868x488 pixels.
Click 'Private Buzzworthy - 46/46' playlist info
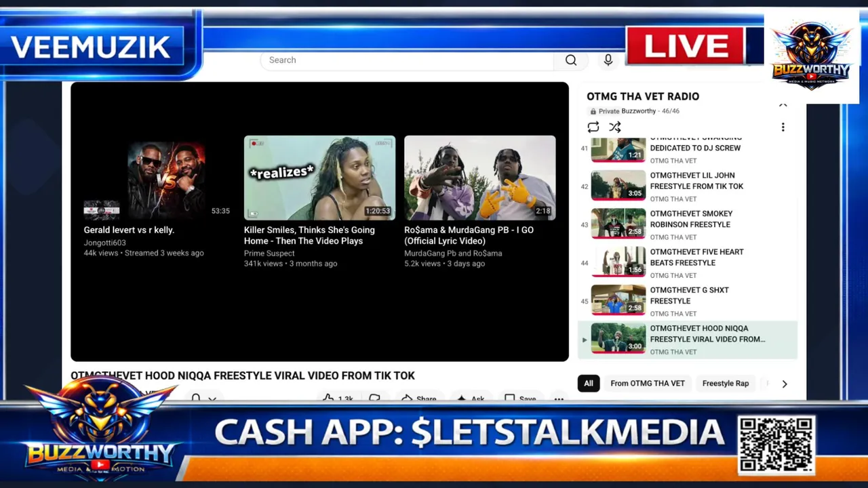[634, 111]
